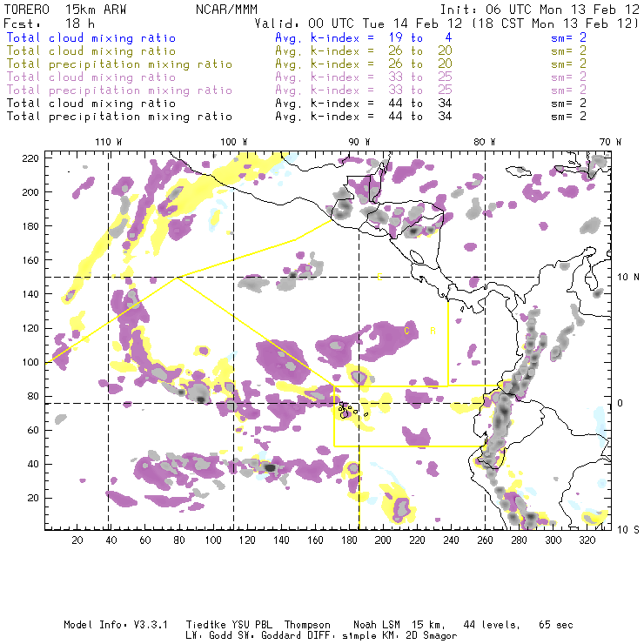Viewport: 644px width, 644px height.
Task: Select the '160' y-axis grid value
Action: tap(30, 260)
